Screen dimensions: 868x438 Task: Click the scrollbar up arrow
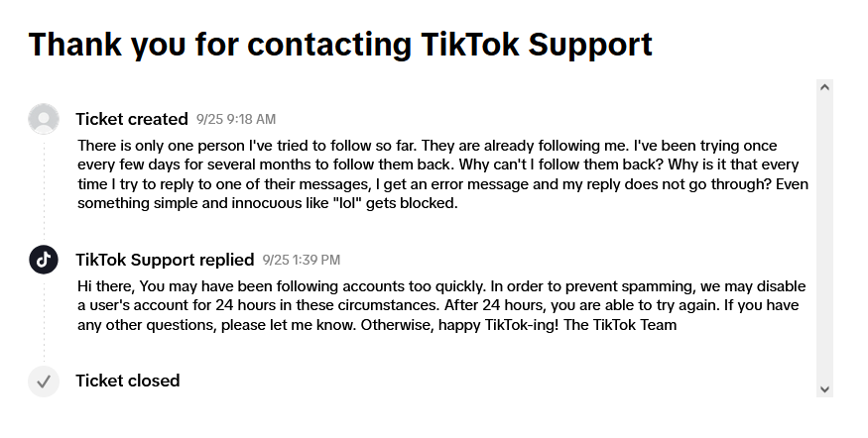(x=824, y=87)
